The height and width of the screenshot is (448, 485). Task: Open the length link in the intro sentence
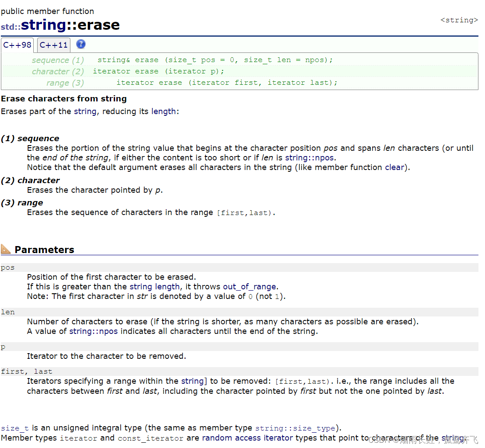coord(164,111)
